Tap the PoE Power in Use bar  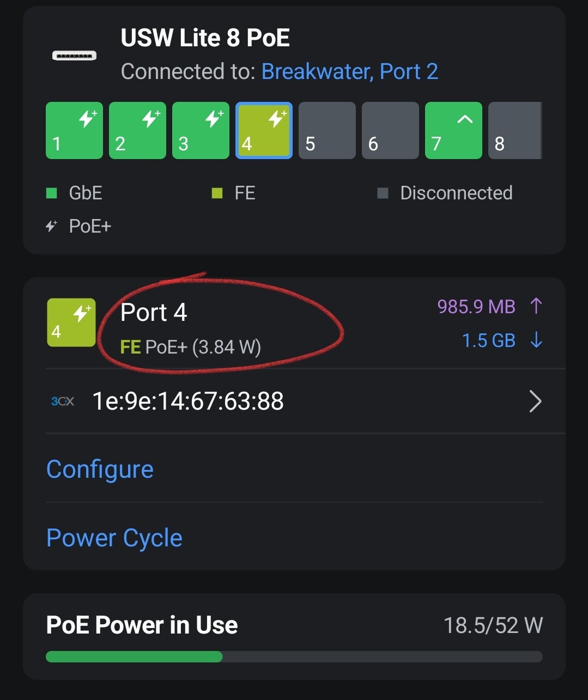(294, 656)
